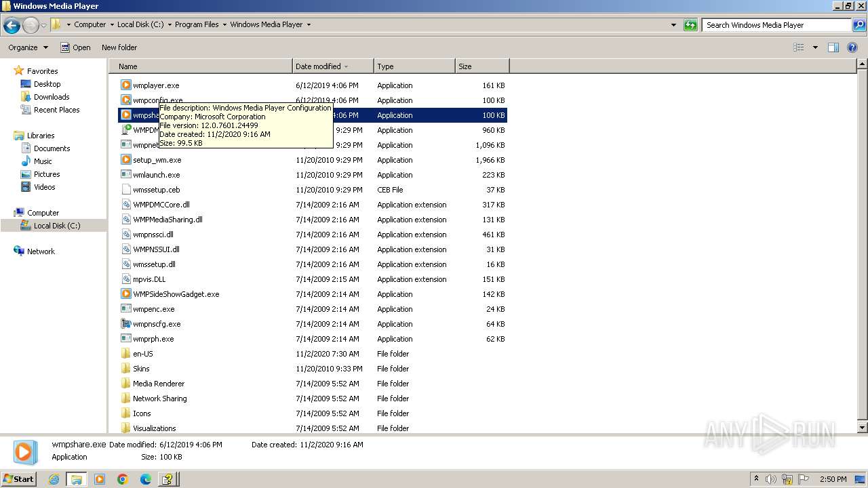This screenshot has width=868, height=488.
Task: Select the en-US folder icon
Action: coord(125,354)
